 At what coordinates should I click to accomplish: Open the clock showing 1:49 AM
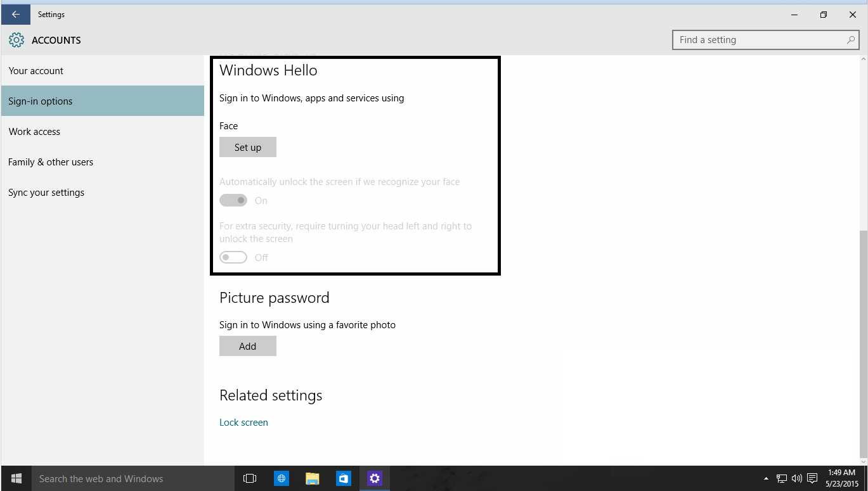click(x=842, y=478)
